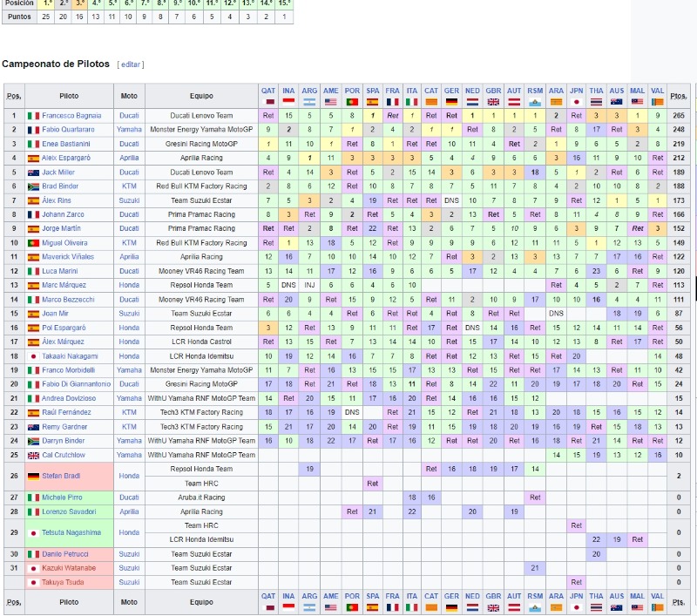Click the Yamaha link in Quartararo's row
Image resolution: width=697 pixels, height=616 pixels.
pyautogui.click(x=129, y=129)
